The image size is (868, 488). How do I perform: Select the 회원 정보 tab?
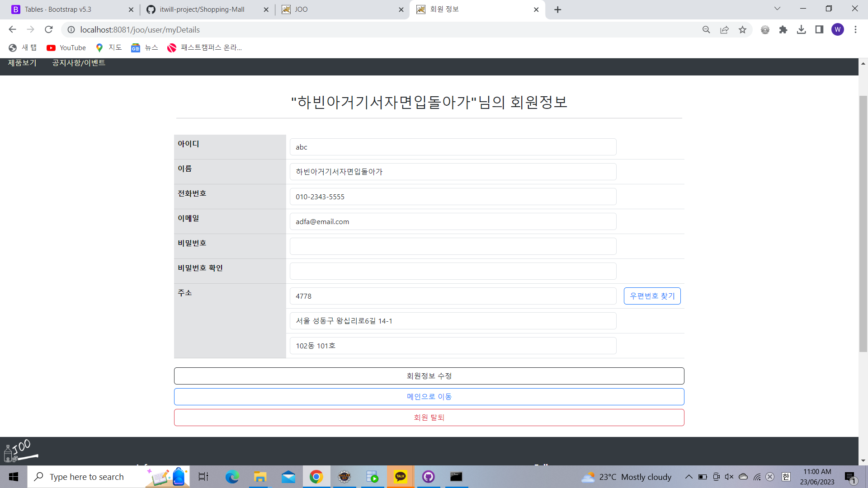pos(461,9)
